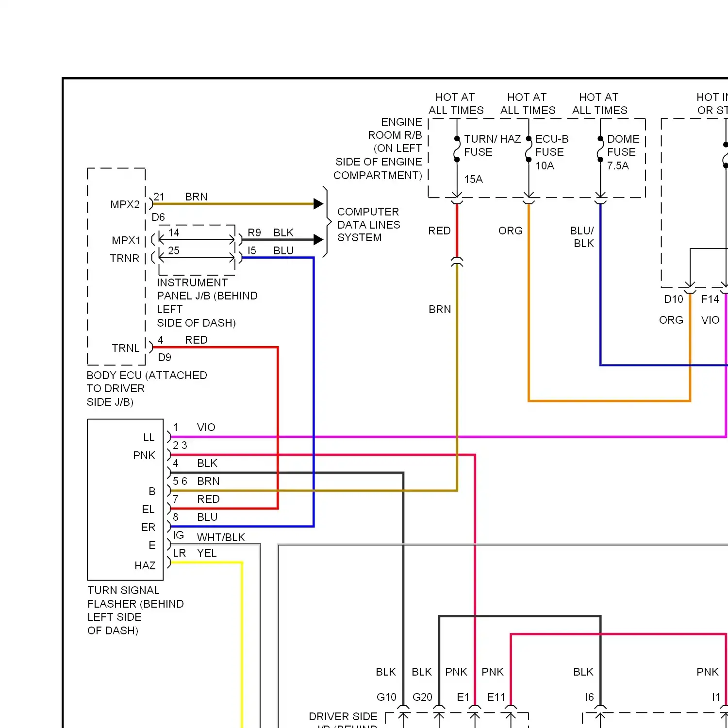Select the INSTRUMENT PANEL J/B description
Screen dimensions: 728x728
207,302
